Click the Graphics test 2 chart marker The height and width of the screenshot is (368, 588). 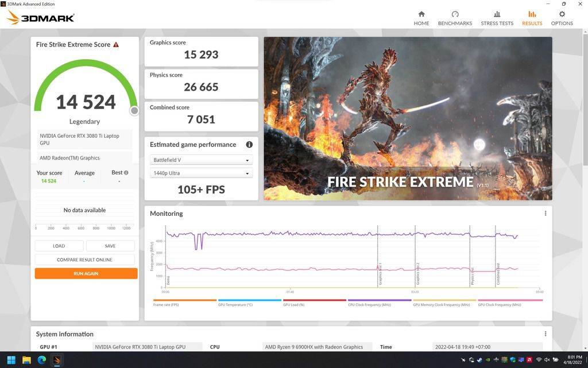tap(417, 274)
